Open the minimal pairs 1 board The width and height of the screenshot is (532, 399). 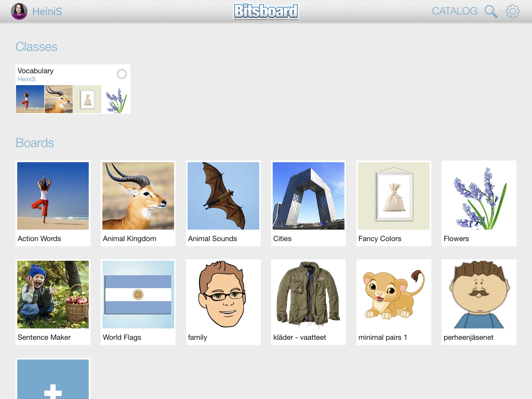pyautogui.click(x=393, y=302)
